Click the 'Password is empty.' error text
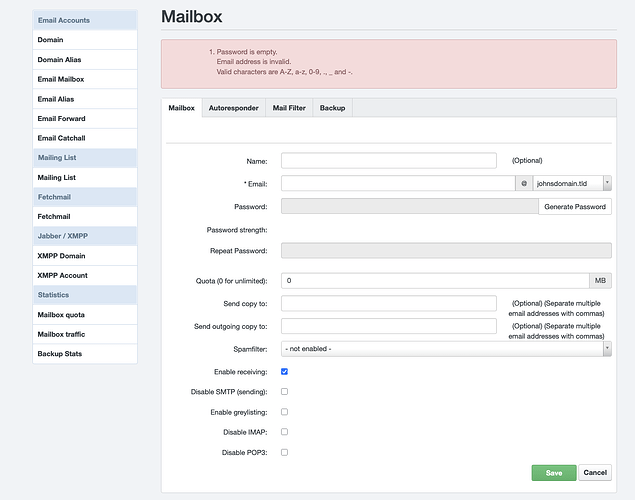The width and height of the screenshot is (635, 500). click(x=247, y=52)
